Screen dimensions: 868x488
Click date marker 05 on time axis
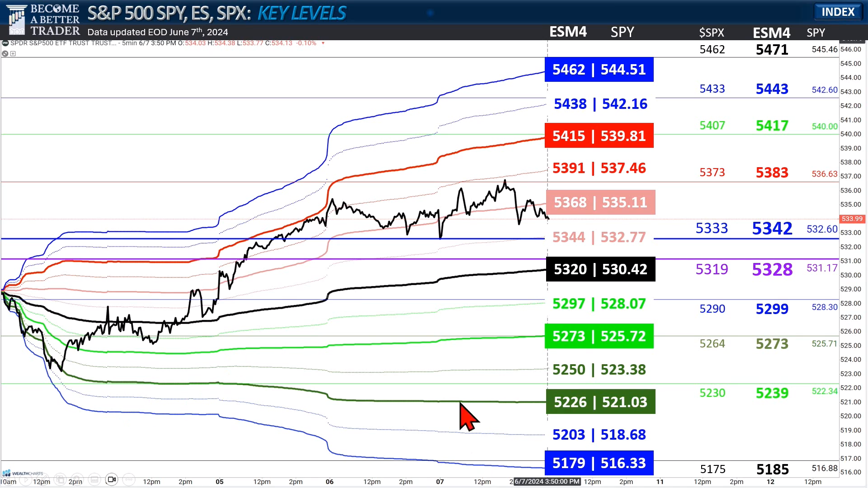click(220, 482)
